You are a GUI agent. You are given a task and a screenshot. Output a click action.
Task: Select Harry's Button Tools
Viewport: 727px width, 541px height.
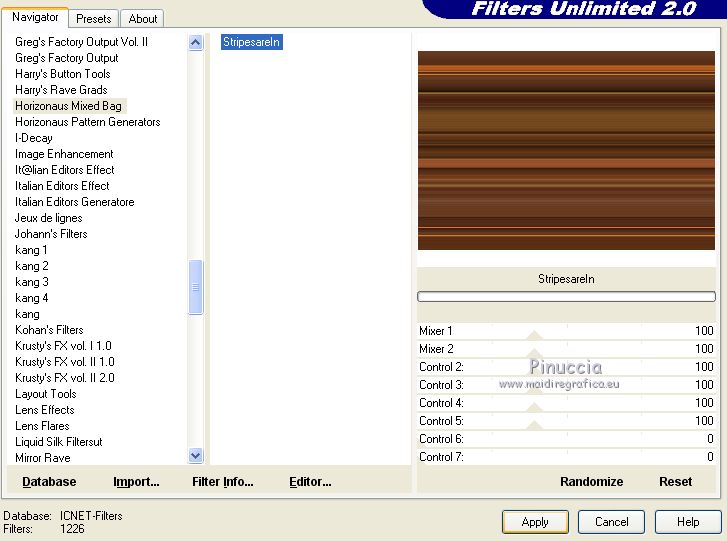tap(63, 74)
